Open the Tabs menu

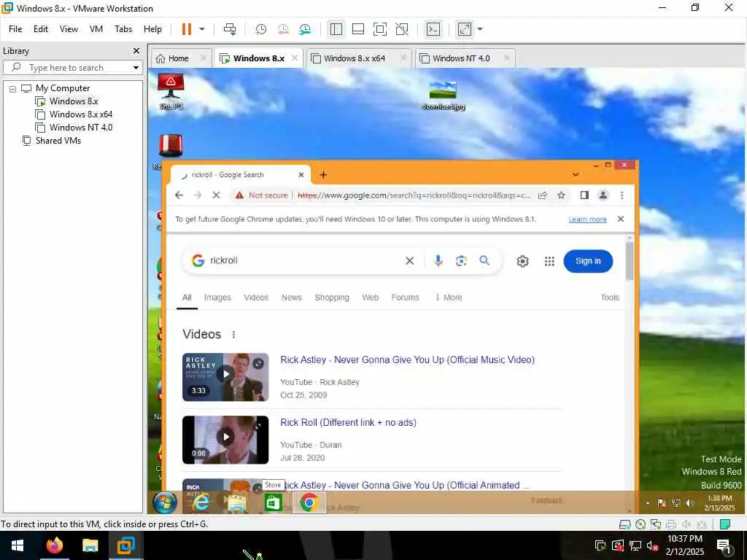point(123,29)
